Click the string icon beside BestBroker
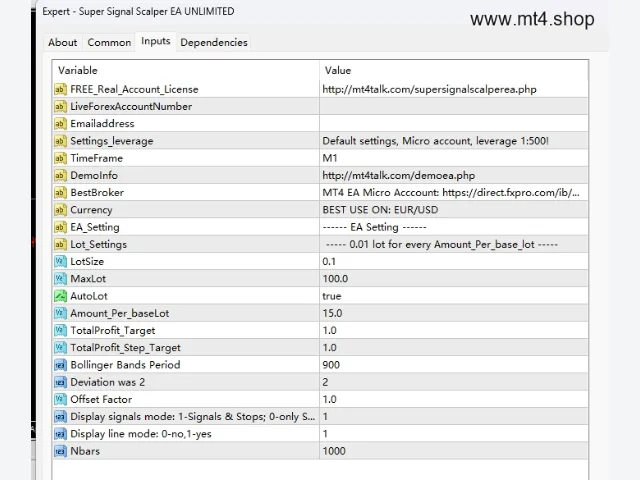This screenshot has height=480, width=640. (x=60, y=192)
